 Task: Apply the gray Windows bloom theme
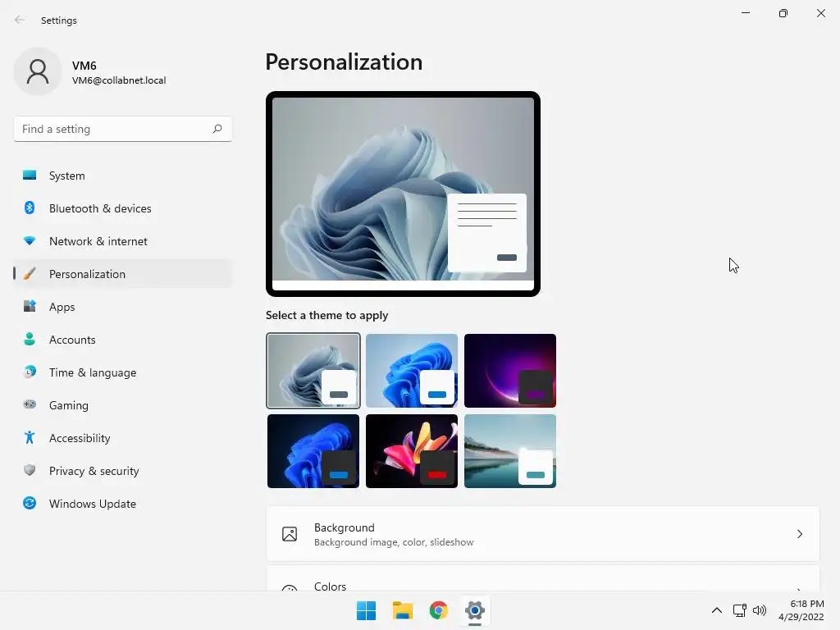point(313,371)
